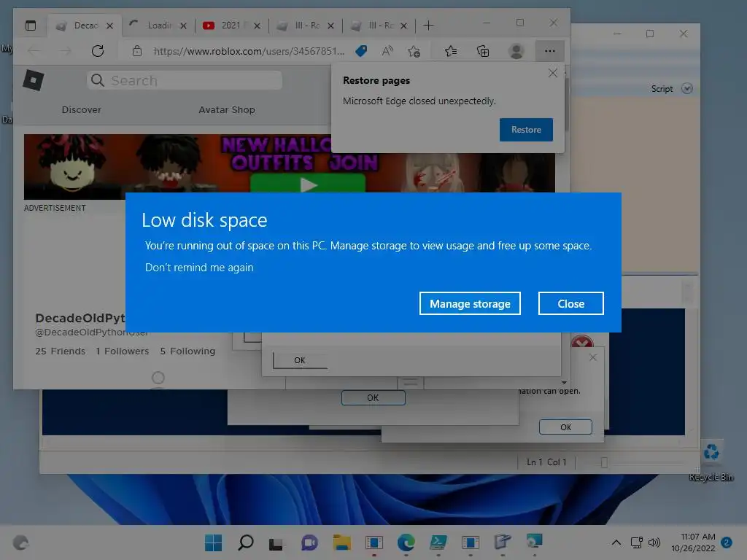This screenshot has width=747, height=560.
Task: Open the Favorites list icon
Action: coord(451,51)
